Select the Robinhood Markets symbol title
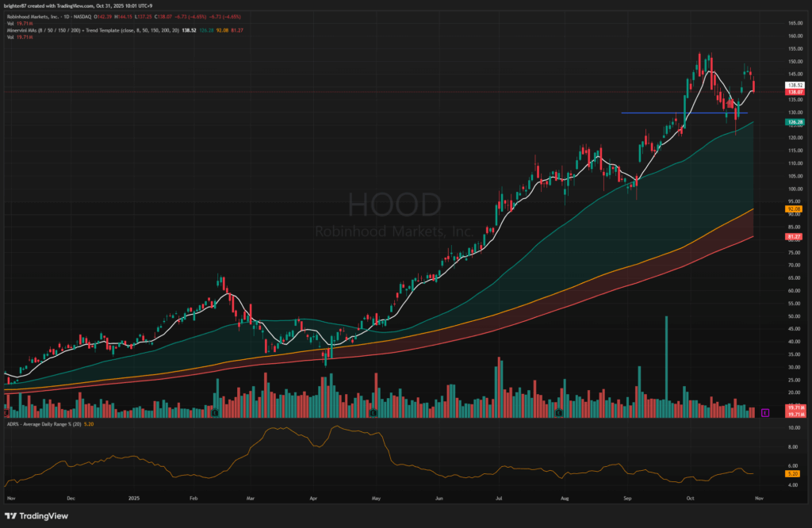This screenshot has height=528, width=812. click(48, 16)
